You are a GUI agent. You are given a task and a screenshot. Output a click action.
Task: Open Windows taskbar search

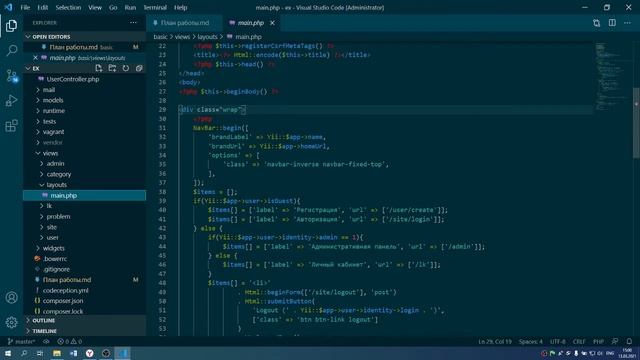24,353
